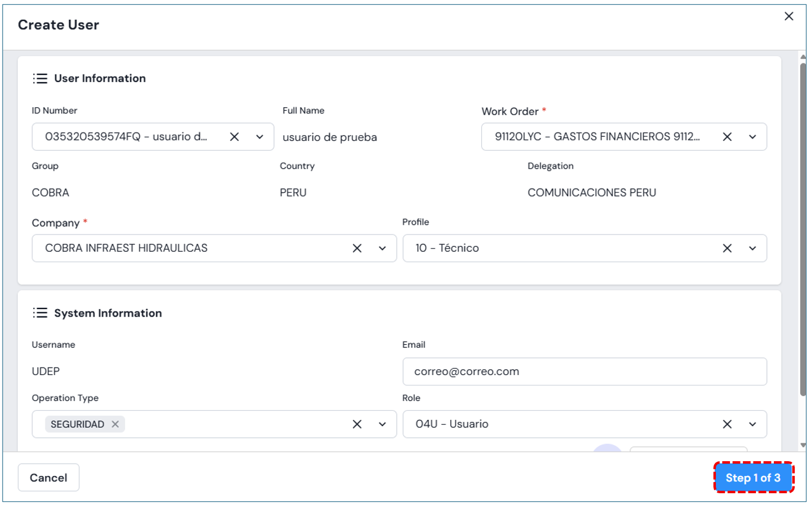Expand the Operation Type dropdown

[382, 424]
